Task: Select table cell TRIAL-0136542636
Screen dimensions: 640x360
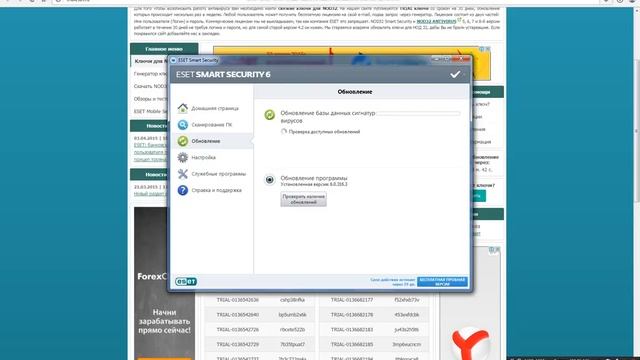Action: [x=238, y=300]
